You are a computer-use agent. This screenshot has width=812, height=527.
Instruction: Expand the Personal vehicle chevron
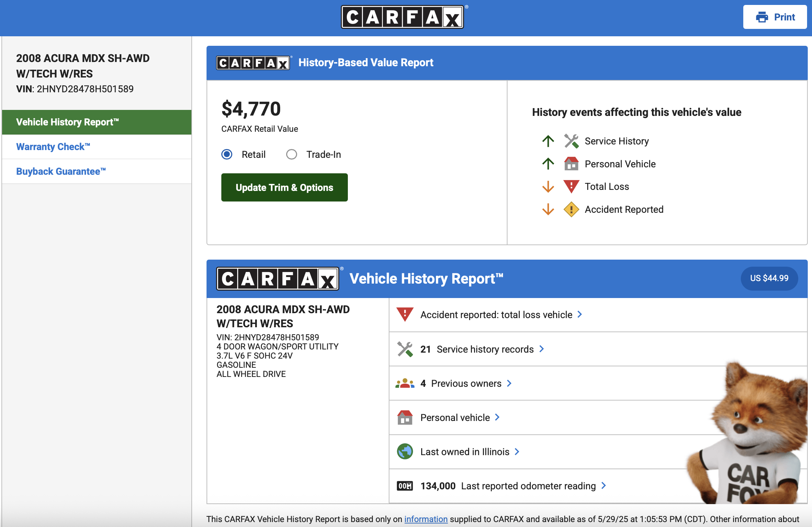point(497,417)
